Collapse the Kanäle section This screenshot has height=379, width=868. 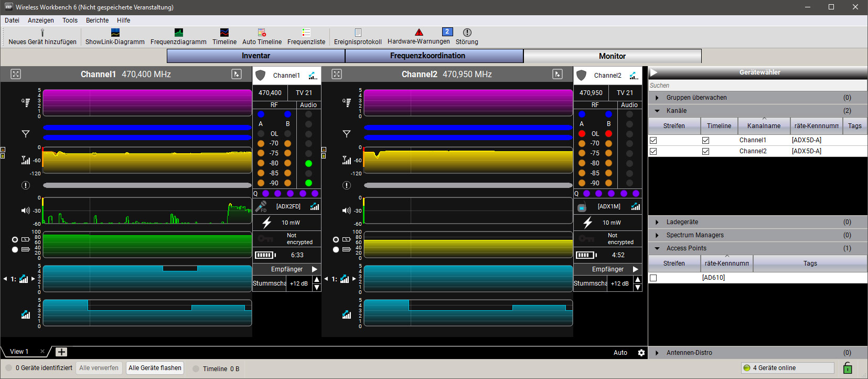(x=657, y=111)
